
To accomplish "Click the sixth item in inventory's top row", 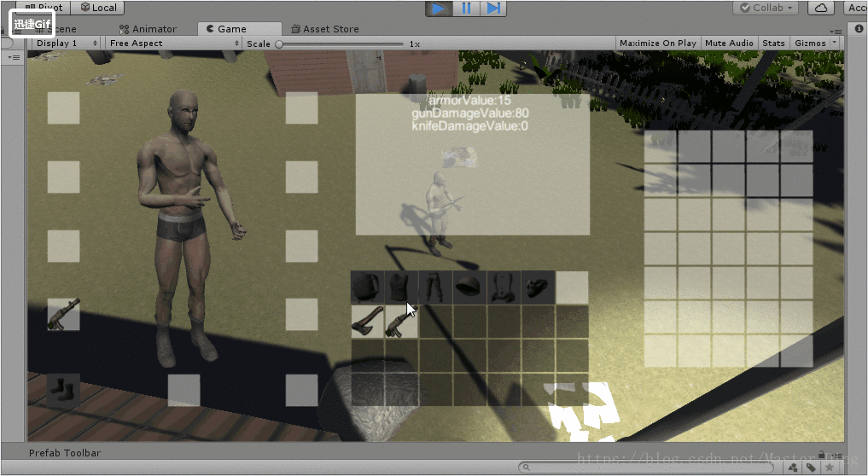I will (x=538, y=287).
